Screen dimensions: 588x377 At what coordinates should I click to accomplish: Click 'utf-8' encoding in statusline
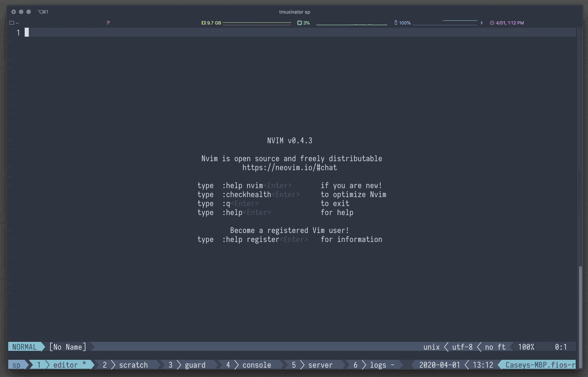click(x=462, y=347)
